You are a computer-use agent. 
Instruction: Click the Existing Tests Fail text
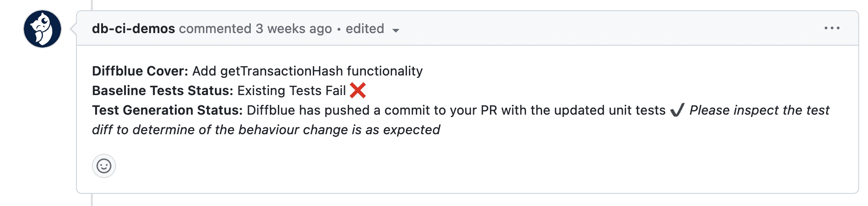click(291, 90)
